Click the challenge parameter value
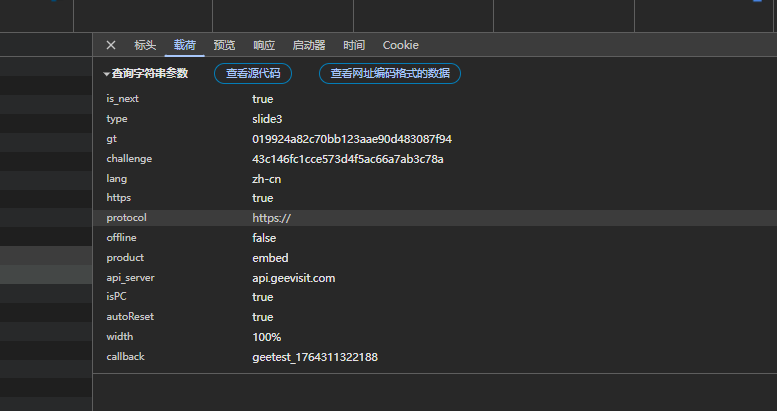Screen dimensions: 777x411 pos(347,159)
